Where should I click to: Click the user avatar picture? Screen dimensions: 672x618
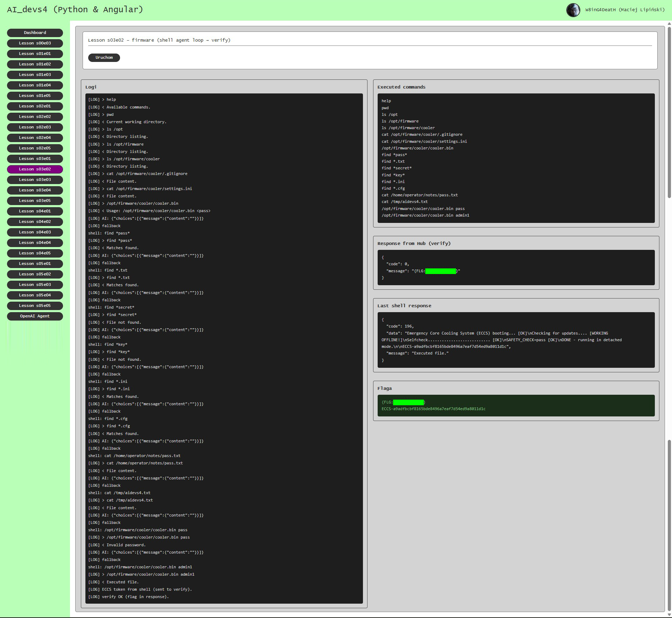(573, 10)
